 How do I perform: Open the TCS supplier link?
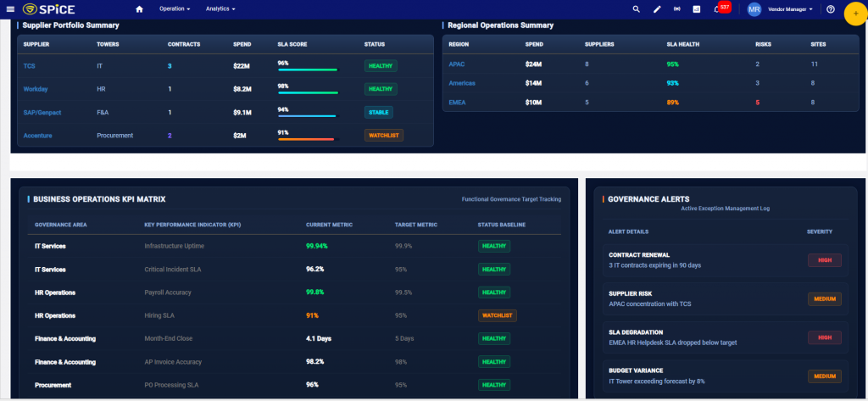(30, 66)
